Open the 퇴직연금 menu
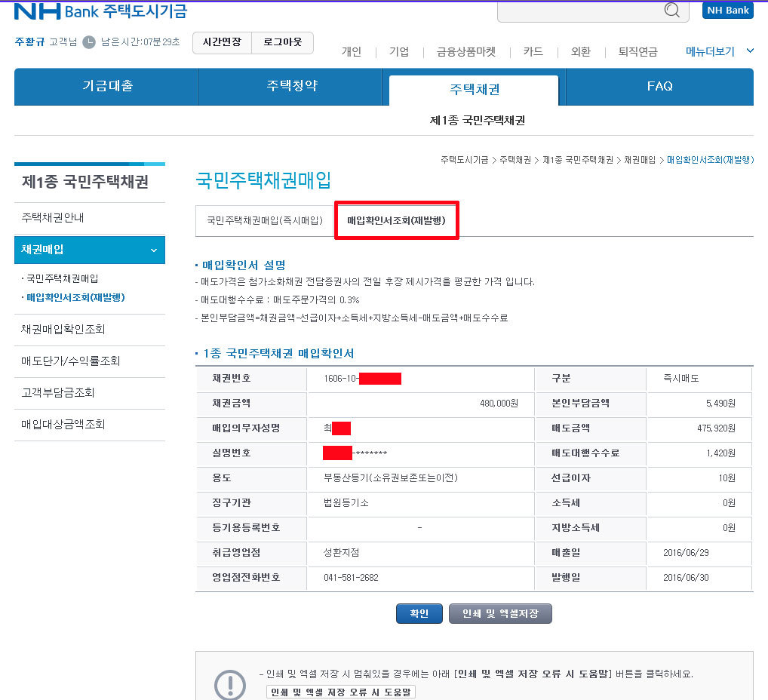This screenshot has width=768, height=700. click(637, 51)
